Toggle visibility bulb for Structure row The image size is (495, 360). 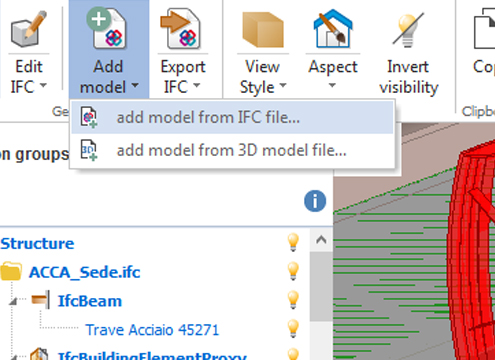(x=293, y=242)
